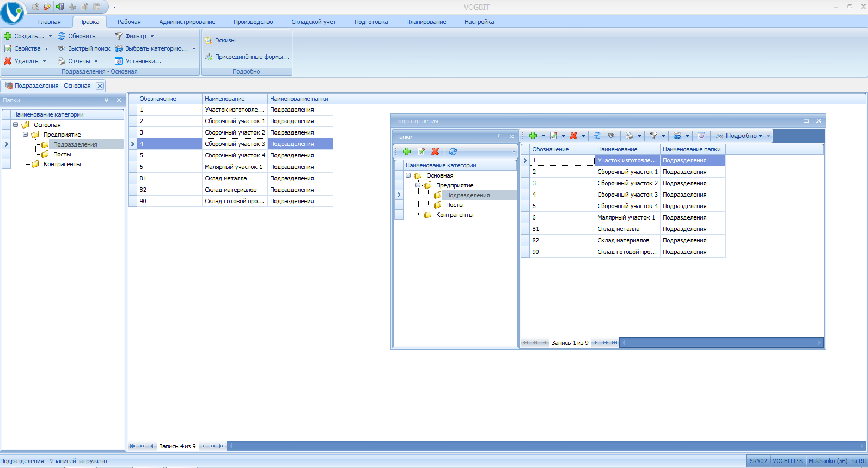Sort main table by Обозначение column header
The width and height of the screenshot is (868, 468).
[x=169, y=99]
